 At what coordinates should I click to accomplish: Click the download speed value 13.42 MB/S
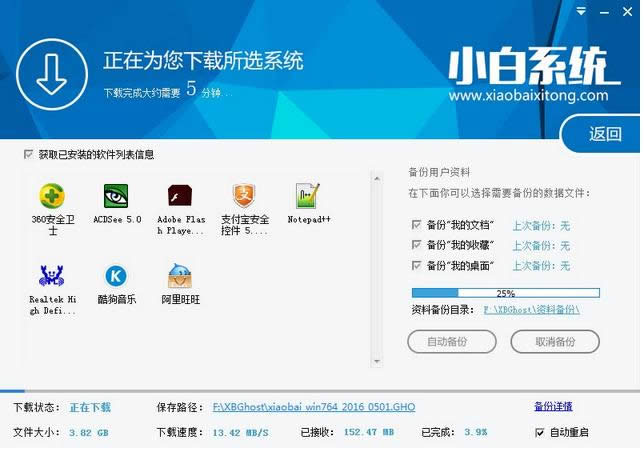(240, 433)
